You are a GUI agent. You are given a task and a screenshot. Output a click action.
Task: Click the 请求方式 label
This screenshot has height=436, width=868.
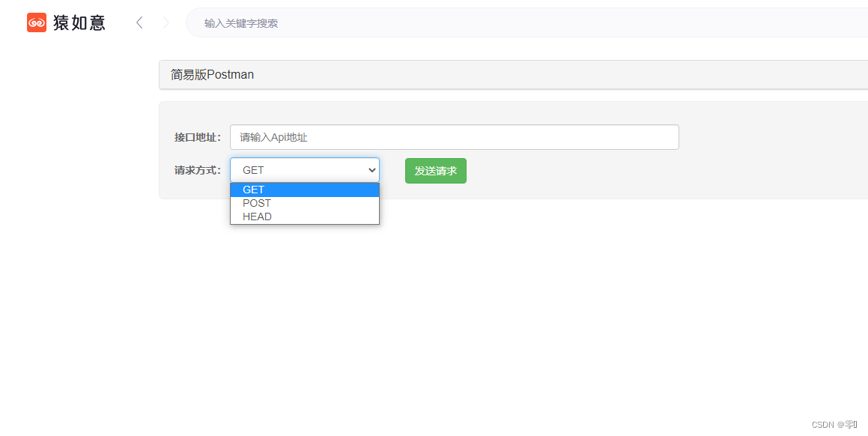198,171
